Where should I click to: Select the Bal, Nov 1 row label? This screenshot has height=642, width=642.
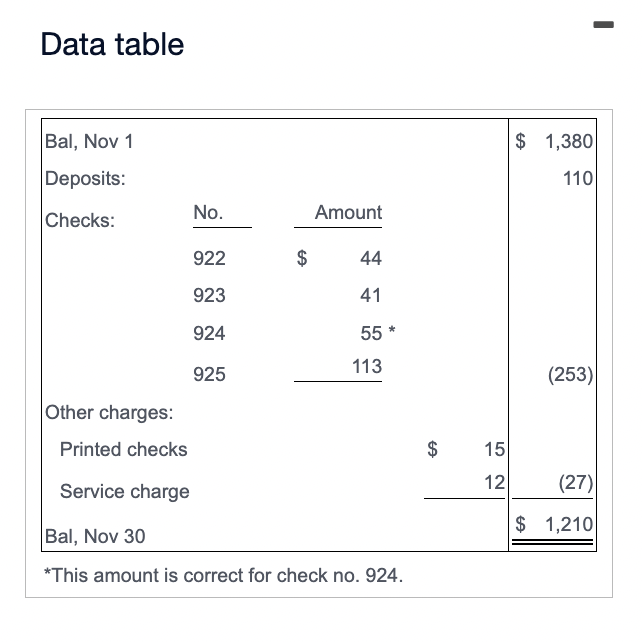coord(89,142)
